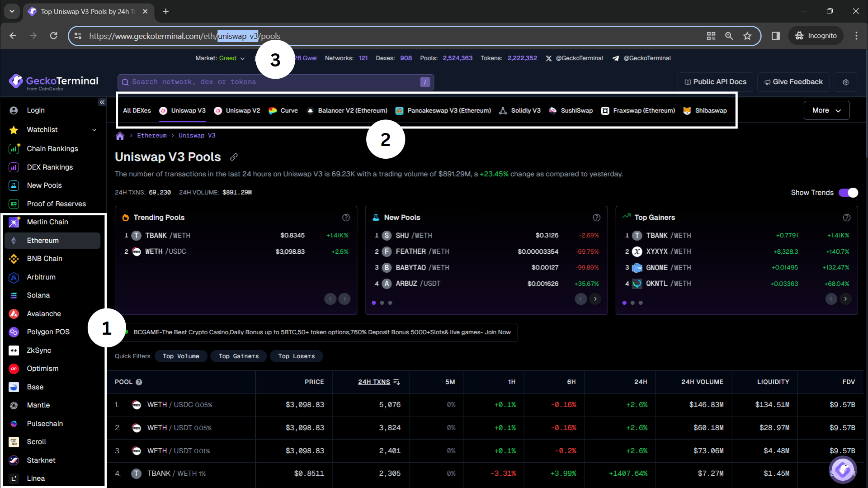868x488 pixels.
Task: Open browser side panel icon
Action: 776,36
